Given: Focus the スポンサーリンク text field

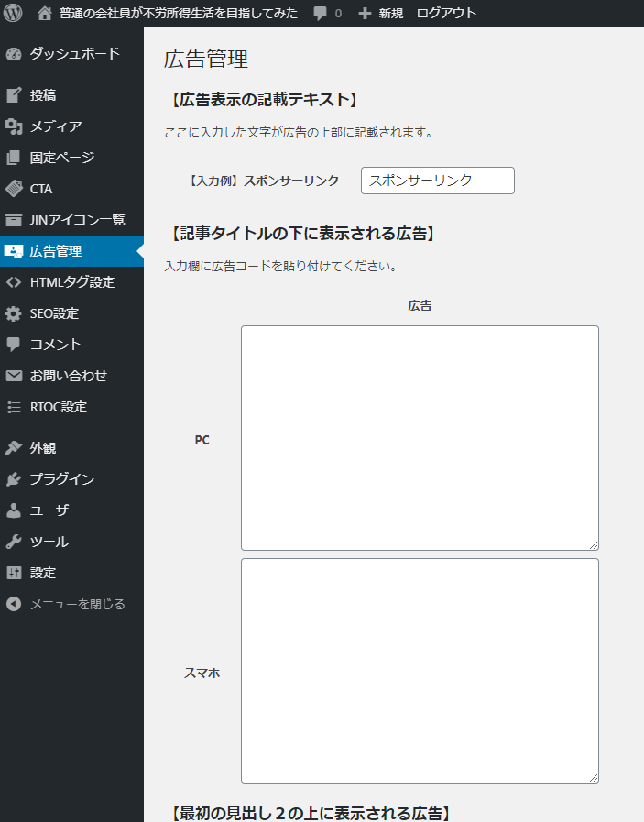Looking at the screenshot, I should pos(437,181).
